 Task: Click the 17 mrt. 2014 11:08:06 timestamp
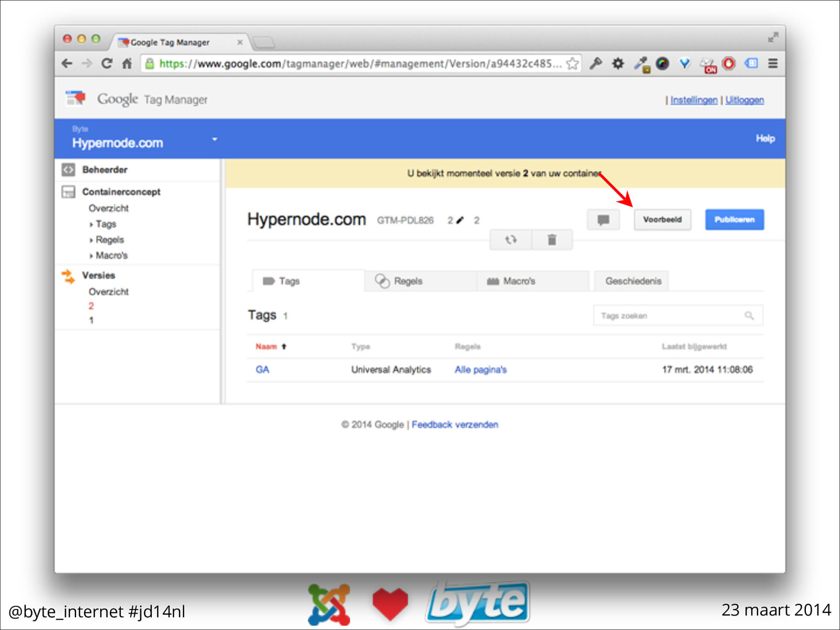click(707, 370)
